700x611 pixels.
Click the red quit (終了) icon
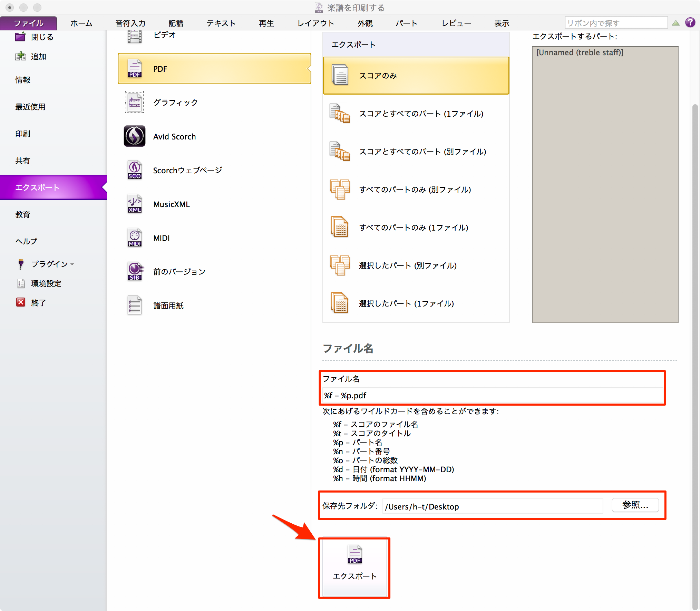21,302
